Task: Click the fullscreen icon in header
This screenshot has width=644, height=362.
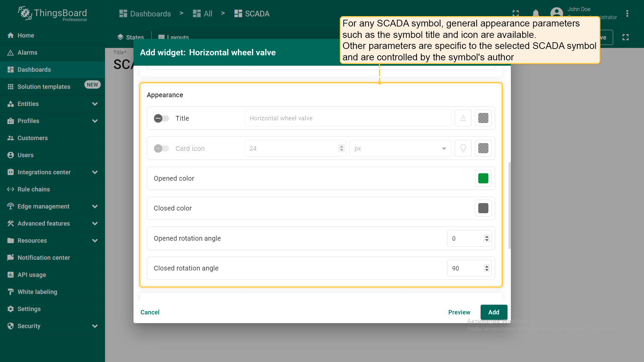Action: pos(516,13)
